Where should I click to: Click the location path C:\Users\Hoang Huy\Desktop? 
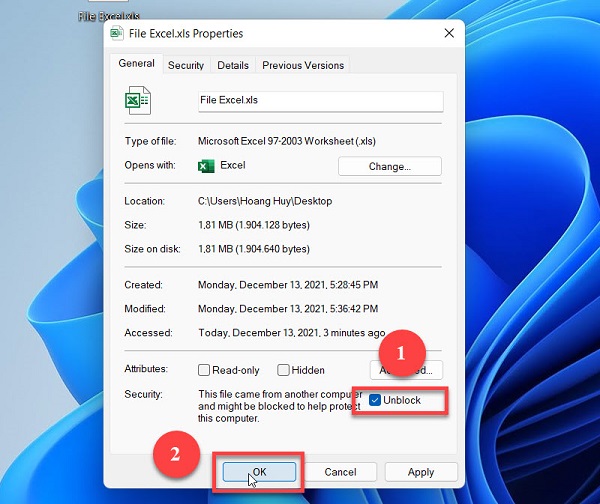coord(265,201)
